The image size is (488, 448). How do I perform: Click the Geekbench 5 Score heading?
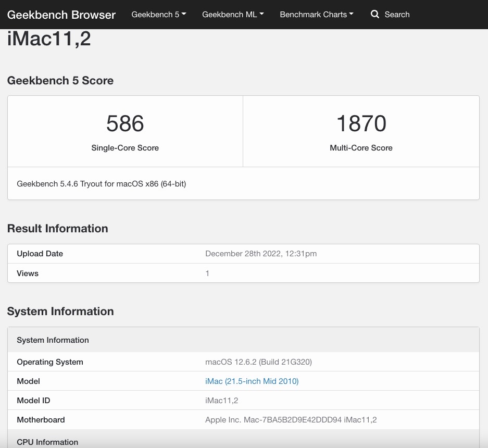point(60,80)
